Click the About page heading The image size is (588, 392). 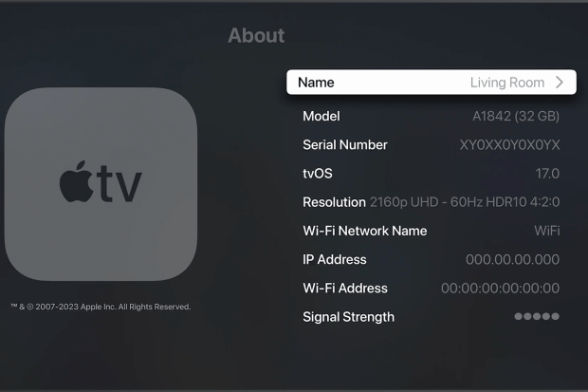point(256,36)
